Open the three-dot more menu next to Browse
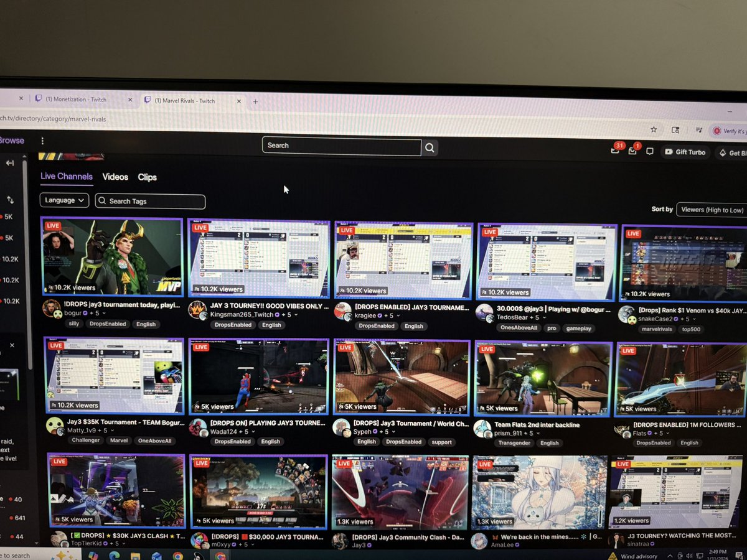The width and height of the screenshot is (747, 560). click(42, 141)
